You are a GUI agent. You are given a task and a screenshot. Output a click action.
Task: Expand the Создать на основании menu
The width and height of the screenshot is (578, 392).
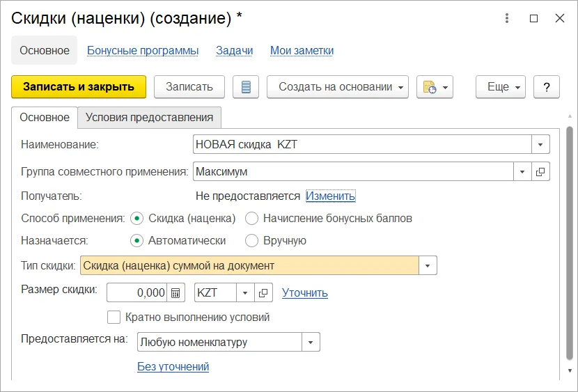tap(337, 87)
